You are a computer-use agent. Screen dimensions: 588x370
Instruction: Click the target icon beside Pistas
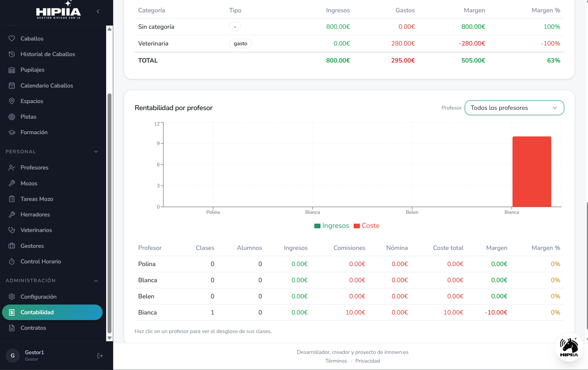[12, 117]
